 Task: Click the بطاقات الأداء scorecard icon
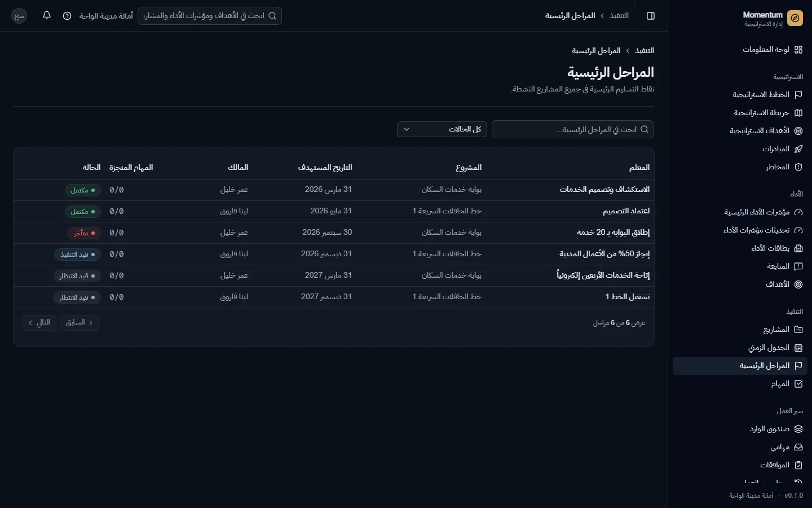tap(798, 248)
